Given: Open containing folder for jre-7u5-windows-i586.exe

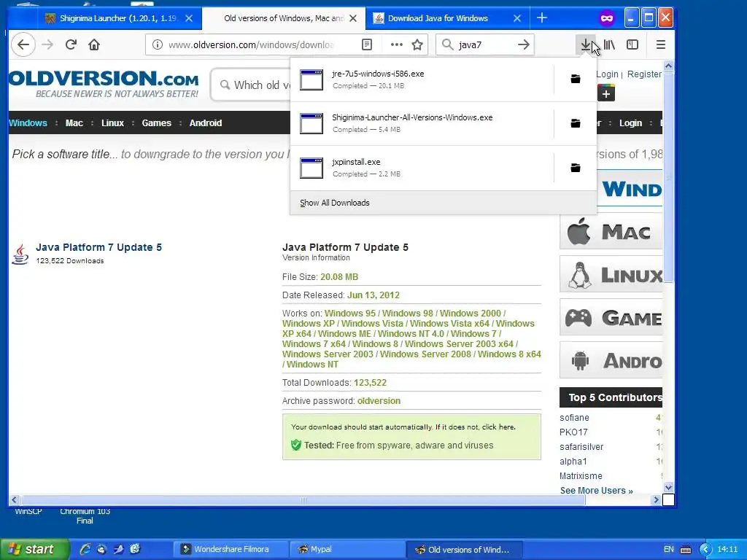Looking at the screenshot, I should click(x=576, y=79).
